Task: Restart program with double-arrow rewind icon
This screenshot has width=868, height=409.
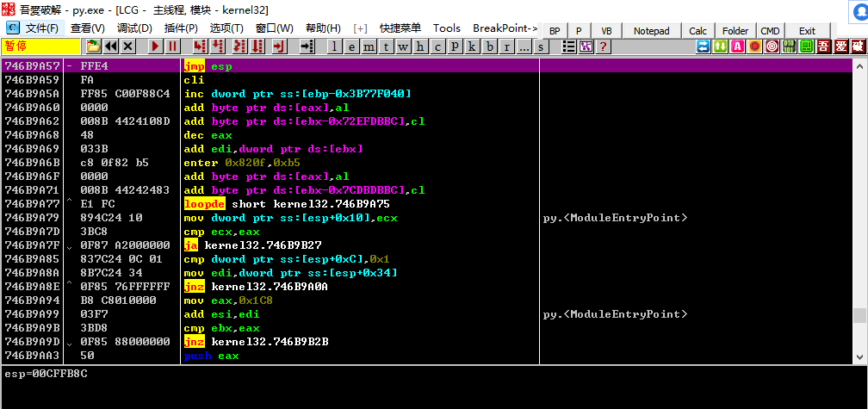Action: tap(111, 46)
